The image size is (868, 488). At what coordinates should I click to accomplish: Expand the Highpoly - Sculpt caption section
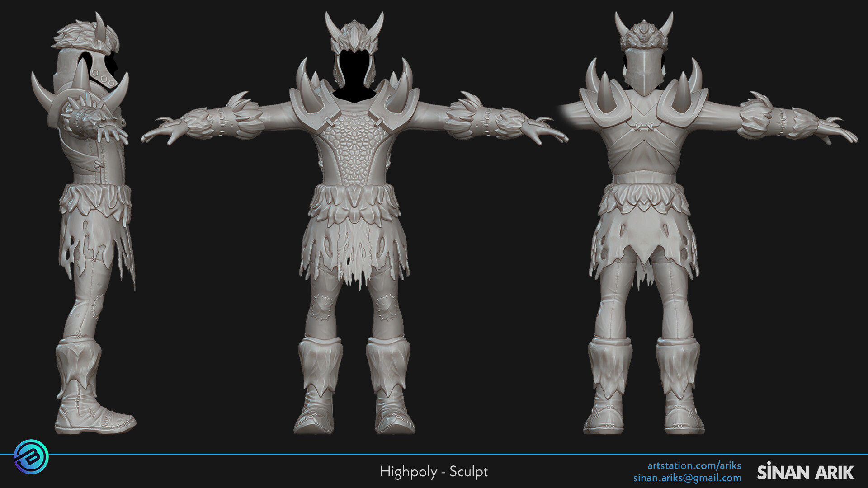tap(434, 472)
